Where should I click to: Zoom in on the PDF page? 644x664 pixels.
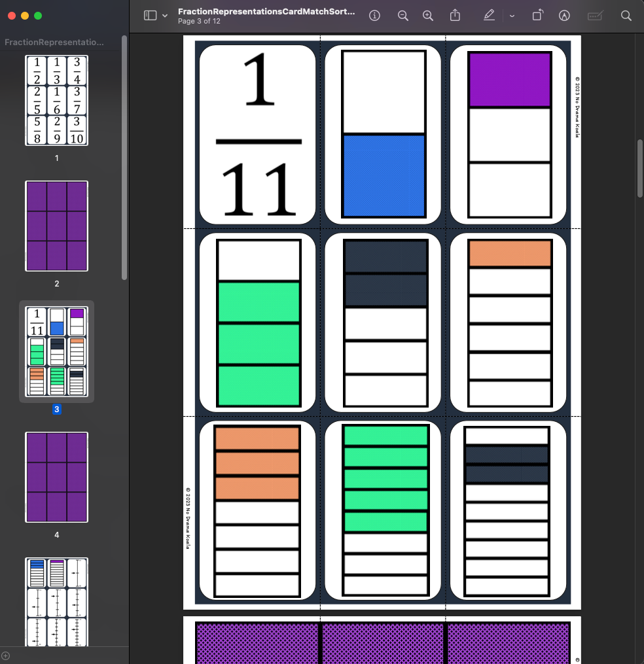(427, 15)
